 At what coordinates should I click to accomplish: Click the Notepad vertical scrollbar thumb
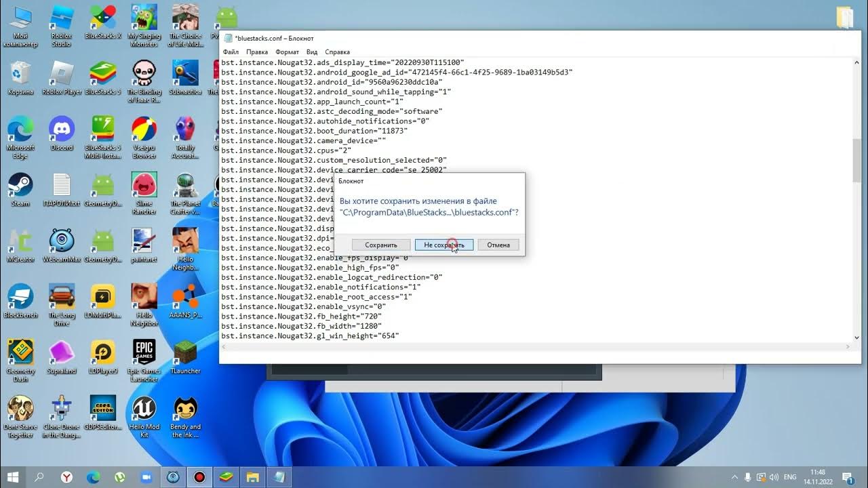(x=856, y=161)
